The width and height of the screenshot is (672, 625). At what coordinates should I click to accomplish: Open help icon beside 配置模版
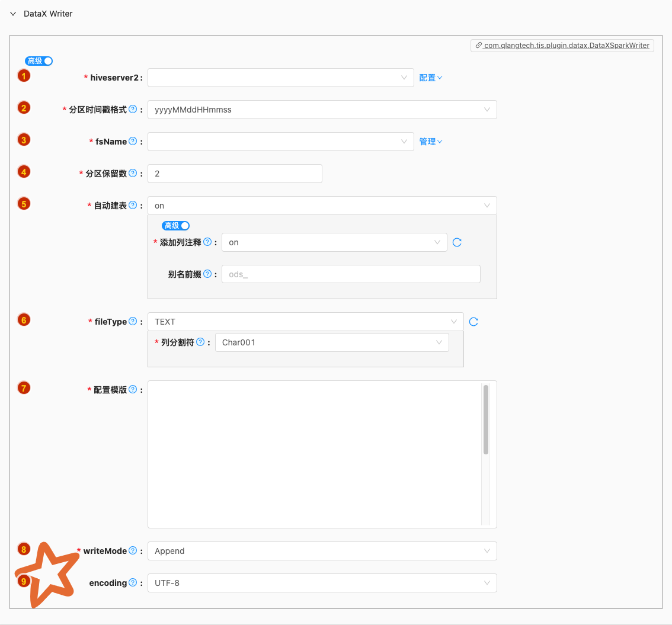pos(133,389)
